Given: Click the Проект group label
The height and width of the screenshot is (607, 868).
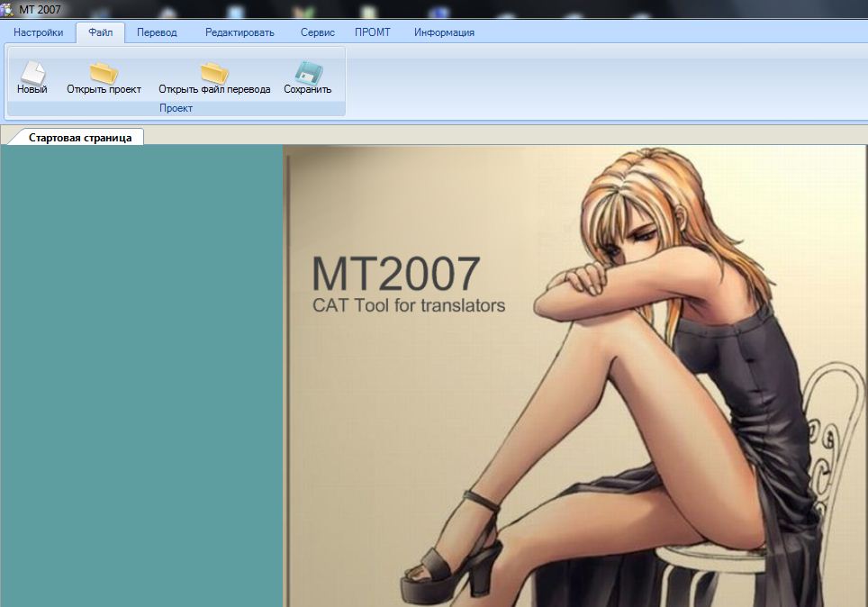Looking at the screenshot, I should tap(176, 108).
